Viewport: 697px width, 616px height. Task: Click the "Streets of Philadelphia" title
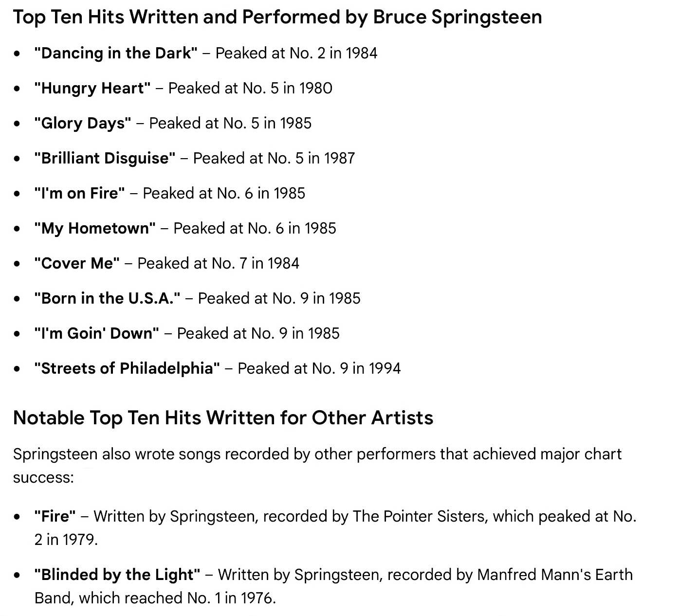pos(127,368)
